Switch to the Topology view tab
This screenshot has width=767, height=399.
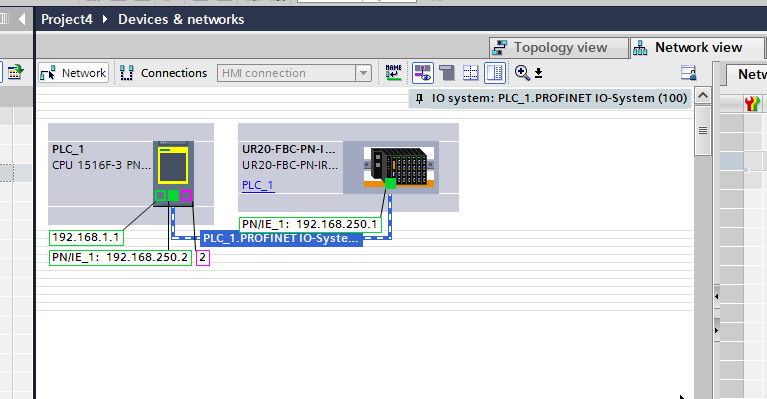559,47
